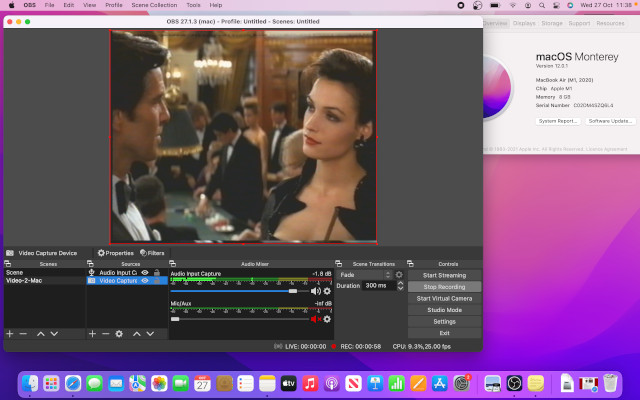The image size is (640, 400).
Task: Open Fade transition properties gear
Action: point(399,275)
